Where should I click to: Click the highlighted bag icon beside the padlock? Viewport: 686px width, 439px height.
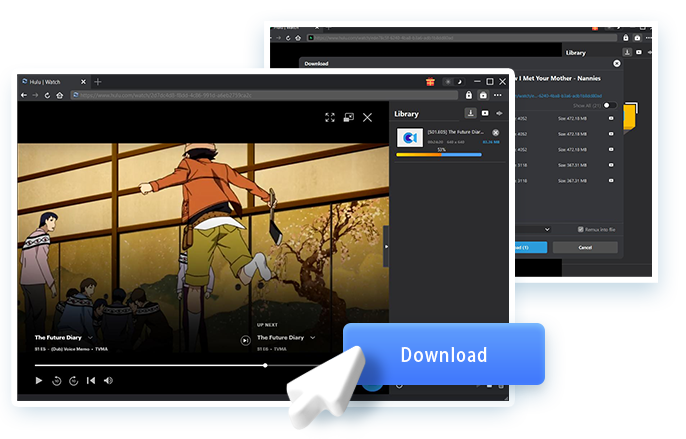[x=483, y=95]
